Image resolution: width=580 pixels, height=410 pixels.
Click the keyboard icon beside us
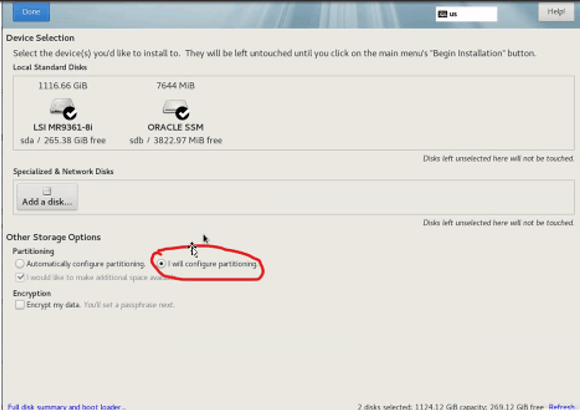442,14
